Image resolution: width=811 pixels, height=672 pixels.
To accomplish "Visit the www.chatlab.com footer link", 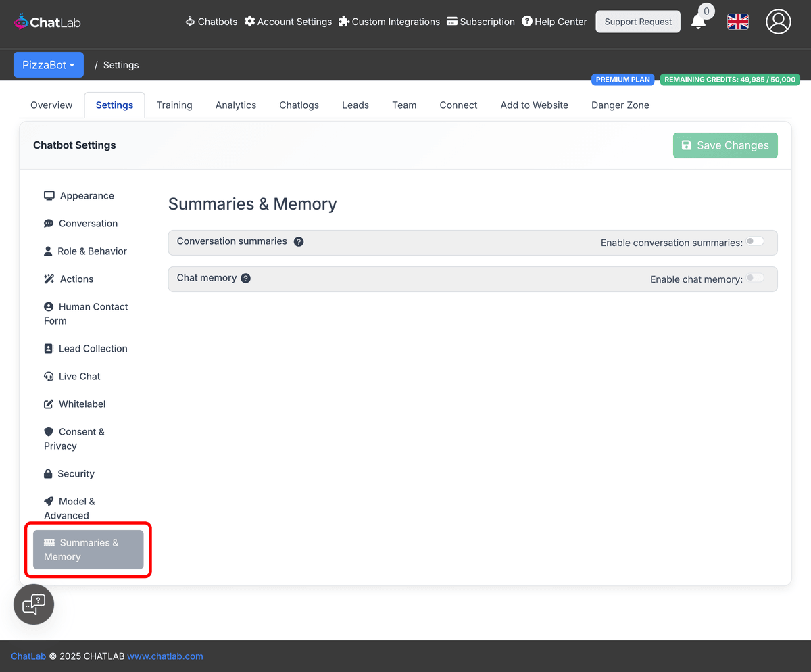I will pyautogui.click(x=164, y=656).
